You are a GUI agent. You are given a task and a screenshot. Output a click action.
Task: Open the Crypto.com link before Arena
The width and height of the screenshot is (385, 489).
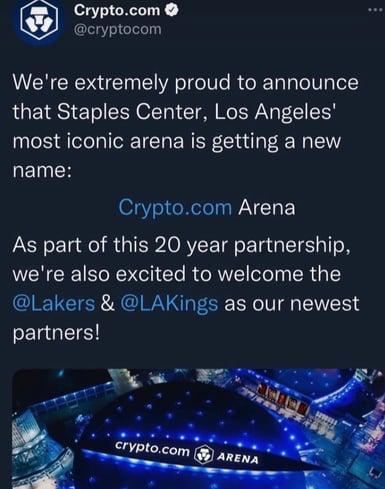[175, 208]
